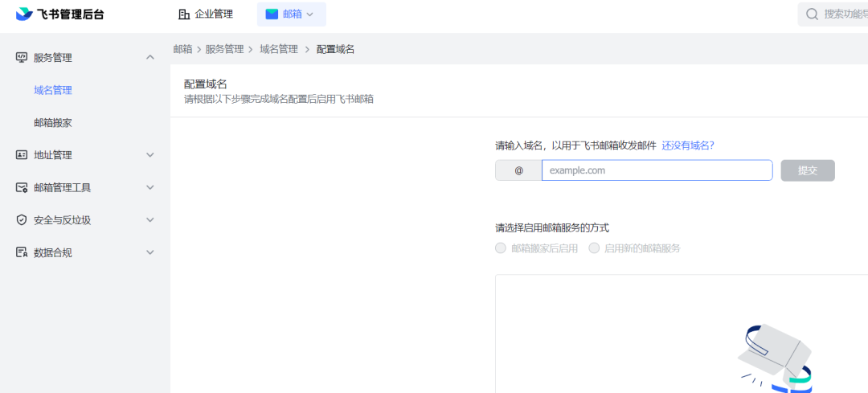Select 邮箱搬家后启用 radio option

[x=501, y=248]
